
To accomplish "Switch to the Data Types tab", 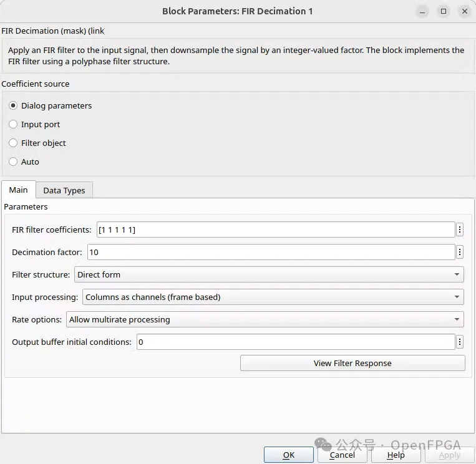I will (x=64, y=191).
